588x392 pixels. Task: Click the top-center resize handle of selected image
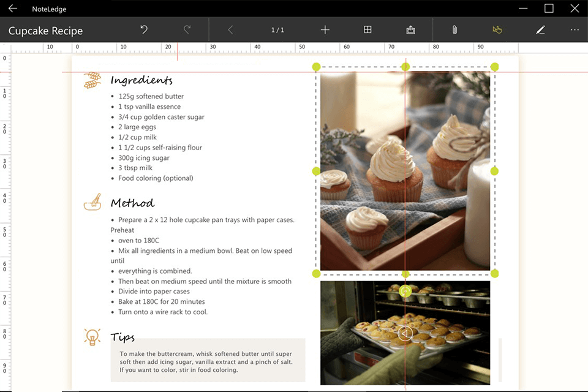pos(405,67)
